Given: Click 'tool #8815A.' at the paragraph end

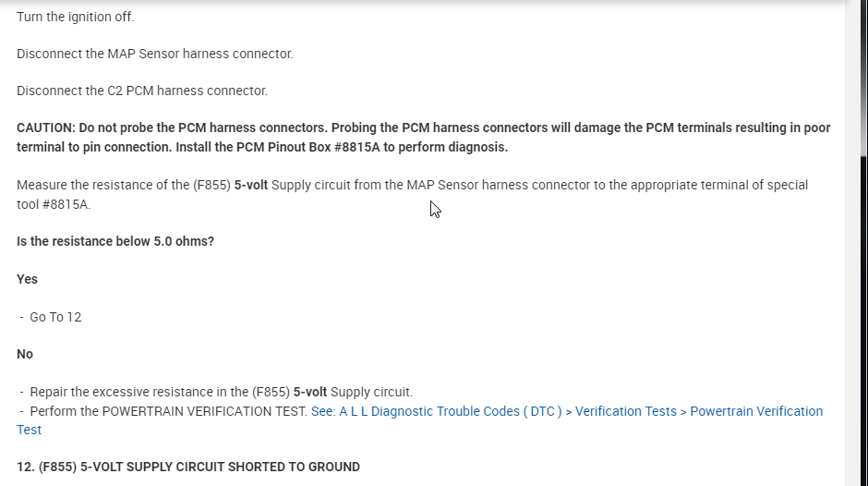Looking at the screenshot, I should click(54, 204).
